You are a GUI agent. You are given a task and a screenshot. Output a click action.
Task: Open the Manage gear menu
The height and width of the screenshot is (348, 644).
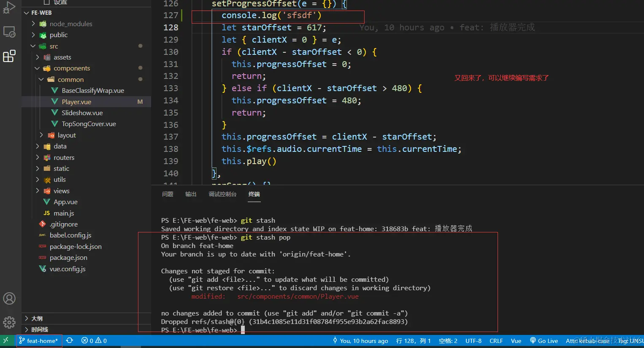click(x=9, y=322)
